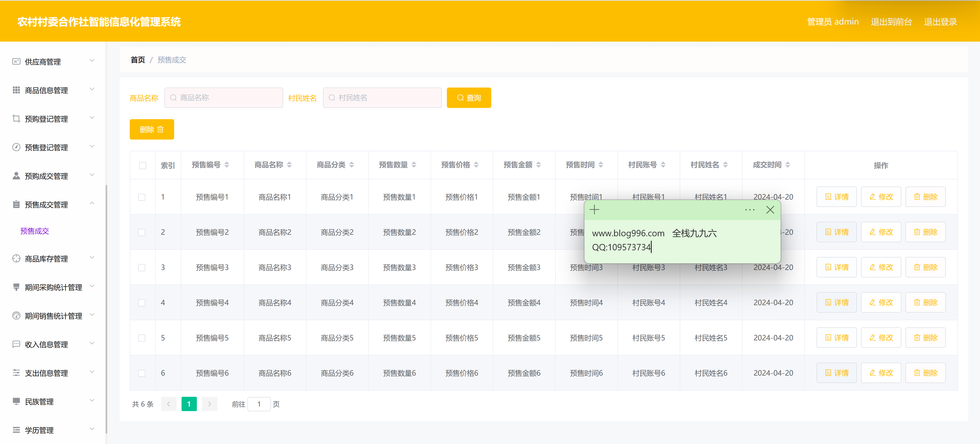Sort by 预售编号 column sort arrows

(x=227, y=165)
